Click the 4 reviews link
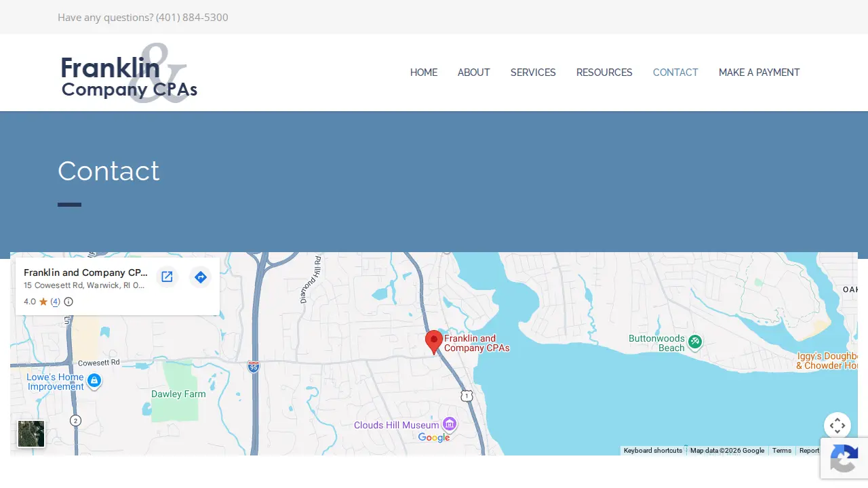 tap(56, 302)
